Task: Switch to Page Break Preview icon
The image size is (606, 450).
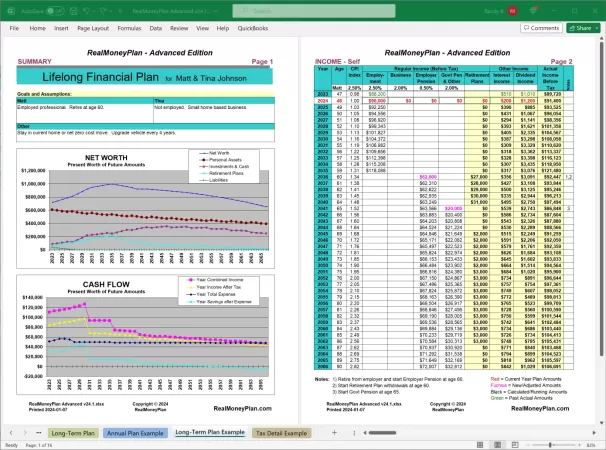Action: (x=514, y=444)
